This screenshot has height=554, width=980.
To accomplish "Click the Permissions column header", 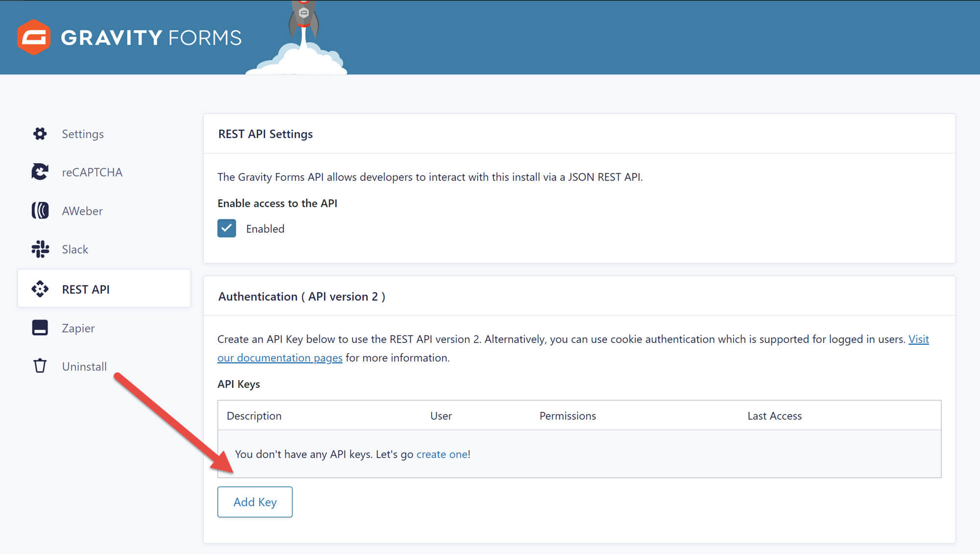I will (x=567, y=416).
